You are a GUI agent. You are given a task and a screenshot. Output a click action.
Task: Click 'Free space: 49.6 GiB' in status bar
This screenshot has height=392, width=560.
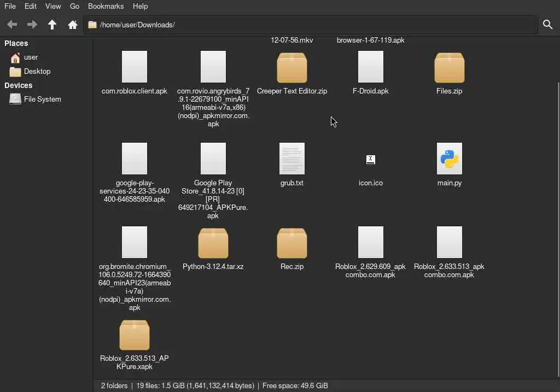pos(295,385)
